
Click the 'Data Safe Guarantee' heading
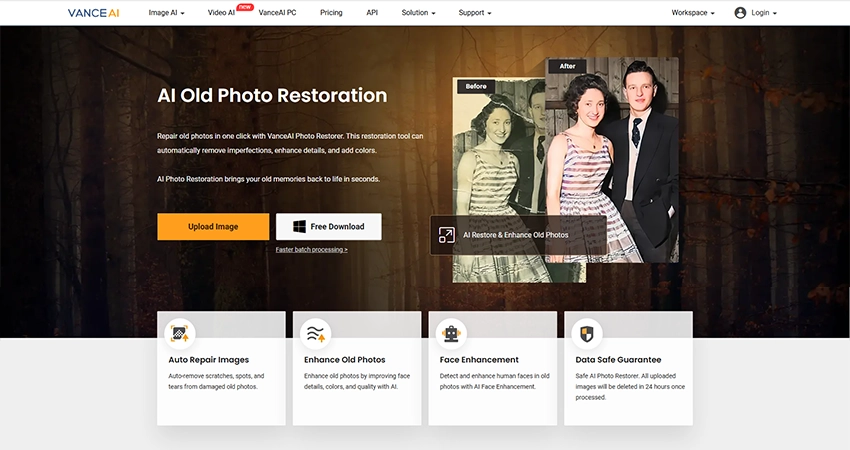(619, 359)
